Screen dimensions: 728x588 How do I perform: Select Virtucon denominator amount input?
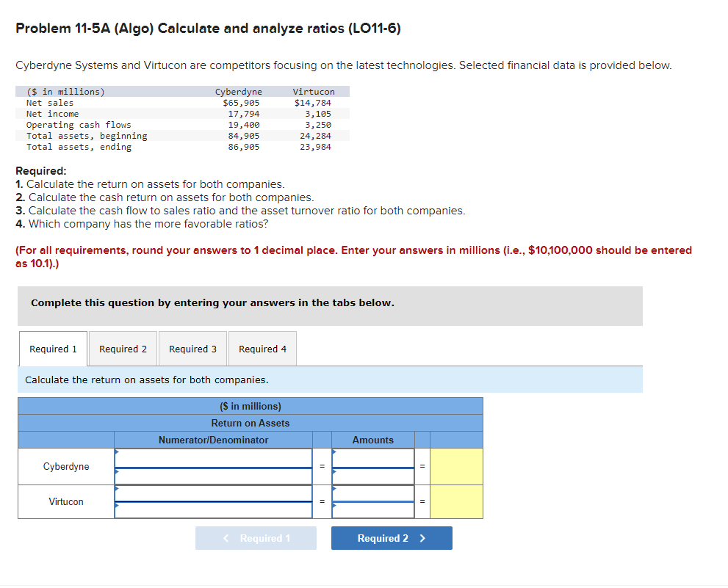[373, 510]
